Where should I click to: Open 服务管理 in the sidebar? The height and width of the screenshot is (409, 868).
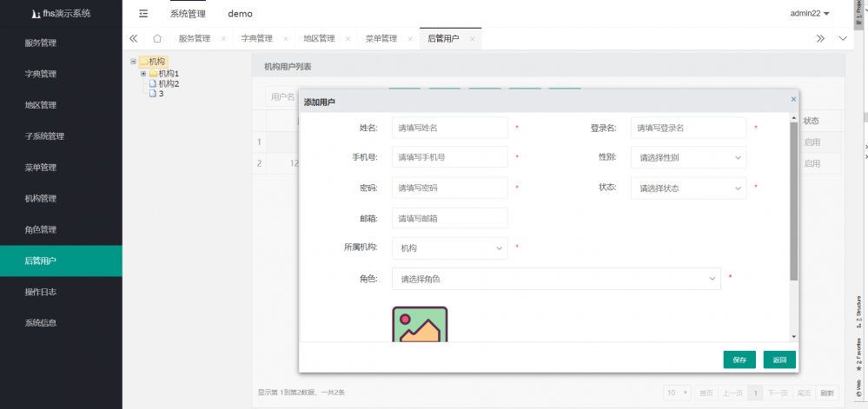(x=61, y=43)
